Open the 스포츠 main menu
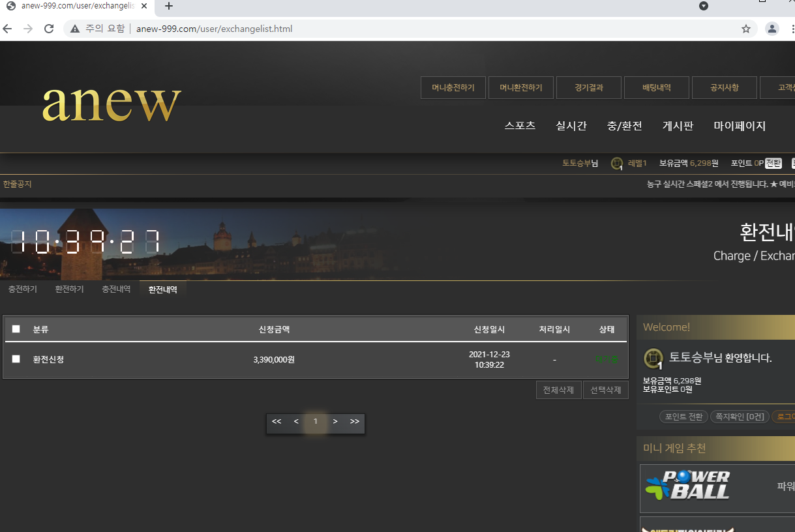The image size is (795, 532). [520, 126]
